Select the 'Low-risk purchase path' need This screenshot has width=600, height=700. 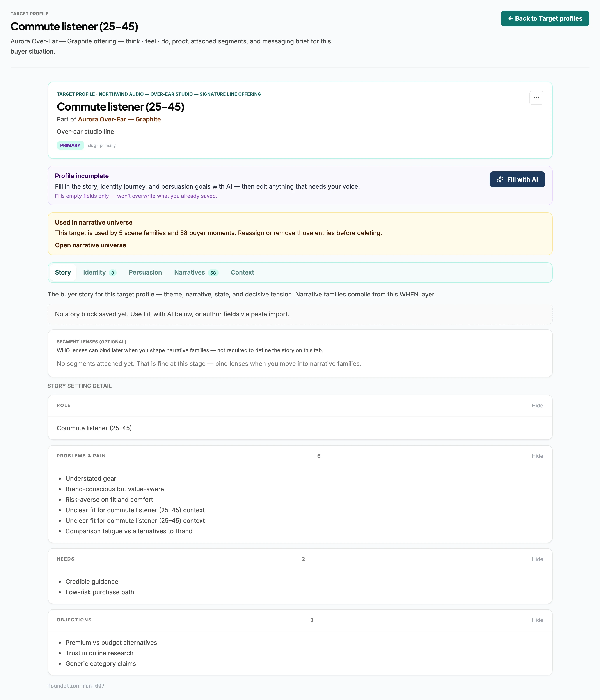(100, 592)
